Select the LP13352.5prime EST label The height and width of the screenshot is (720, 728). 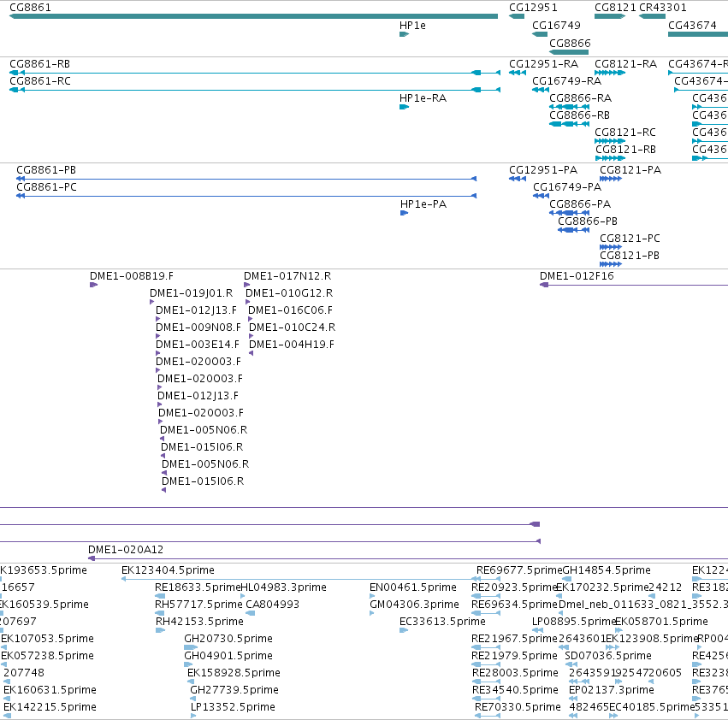(x=233, y=707)
